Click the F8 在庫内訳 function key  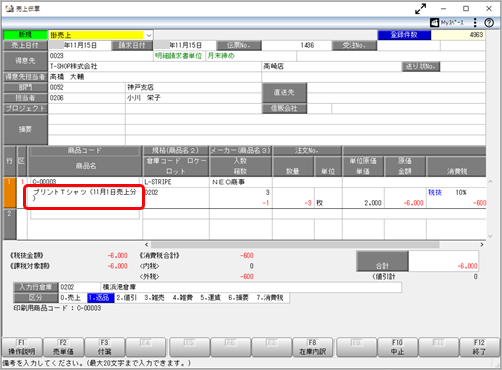point(312,347)
